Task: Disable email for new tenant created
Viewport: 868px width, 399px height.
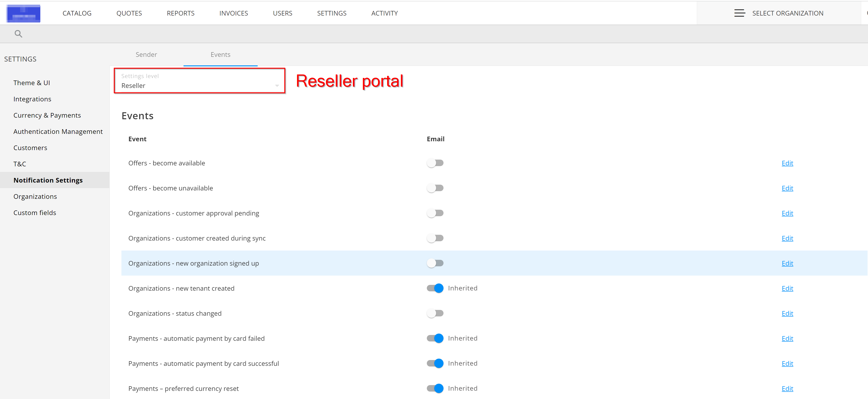Action: pyautogui.click(x=435, y=288)
